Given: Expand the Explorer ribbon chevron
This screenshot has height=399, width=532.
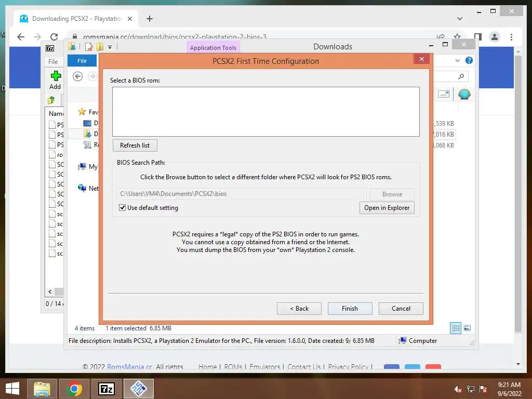Looking at the screenshot, I should click(x=457, y=60).
